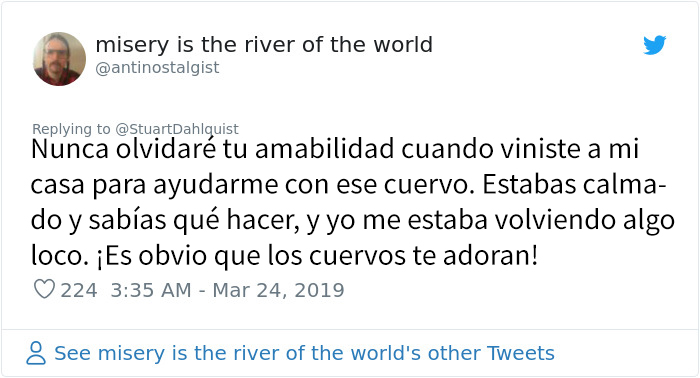Visit the @StuartDahlquist mention
The image size is (700, 378).
point(177,129)
